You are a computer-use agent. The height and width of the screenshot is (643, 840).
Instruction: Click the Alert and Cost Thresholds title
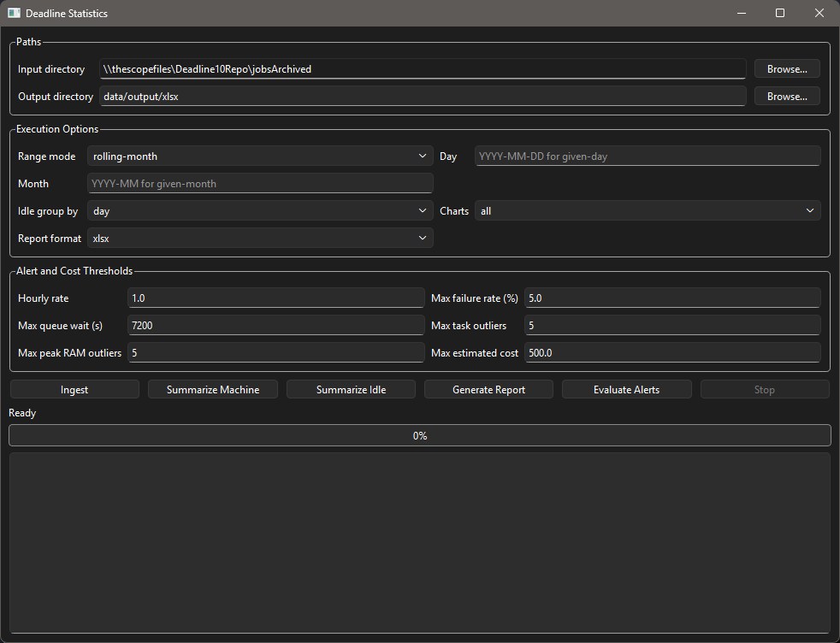(x=74, y=270)
